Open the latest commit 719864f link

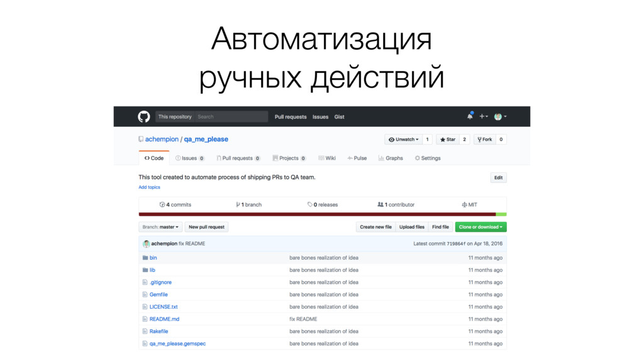456,244
